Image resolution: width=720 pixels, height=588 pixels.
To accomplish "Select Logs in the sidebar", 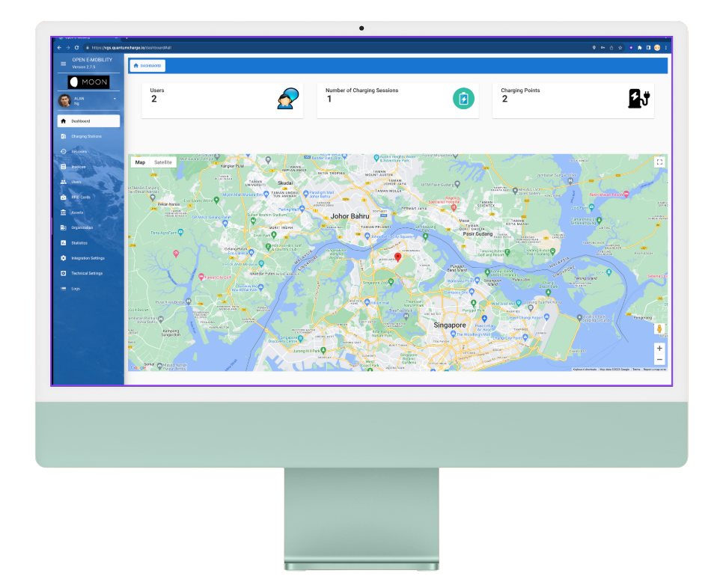I will (76, 289).
